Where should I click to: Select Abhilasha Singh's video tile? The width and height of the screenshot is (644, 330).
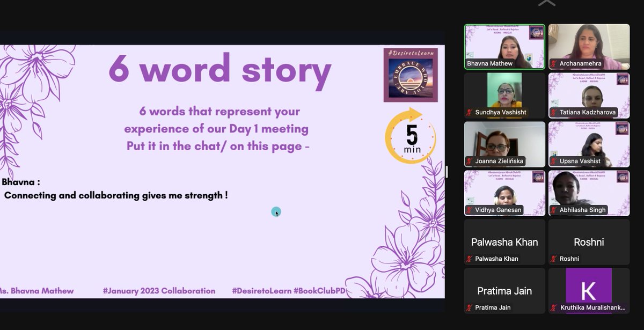589,193
